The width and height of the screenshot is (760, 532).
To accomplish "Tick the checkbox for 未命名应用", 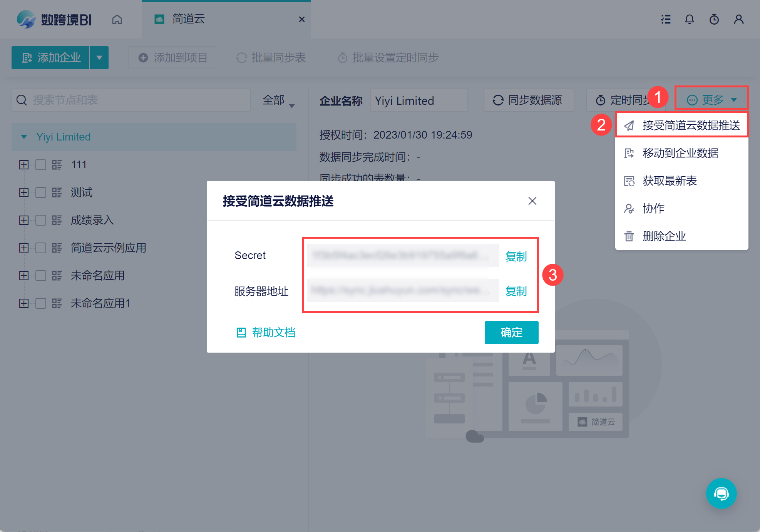I will pos(41,276).
